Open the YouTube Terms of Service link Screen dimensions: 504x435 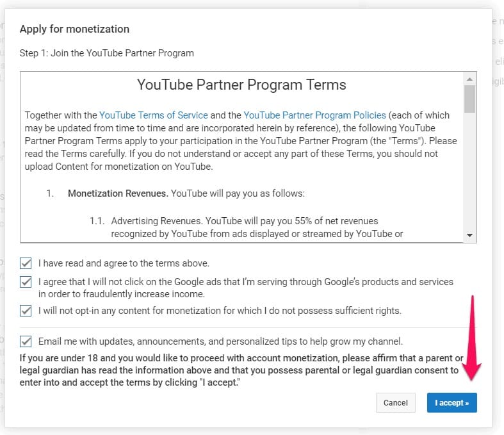154,115
